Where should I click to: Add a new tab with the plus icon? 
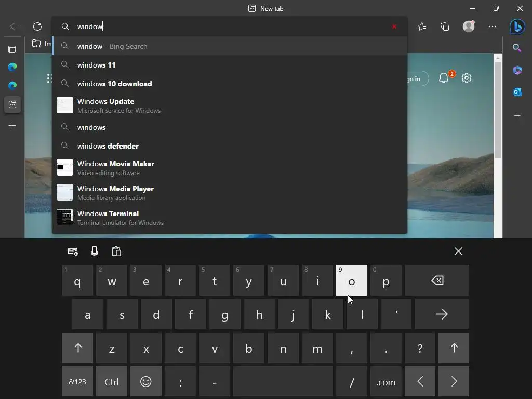pos(12,126)
